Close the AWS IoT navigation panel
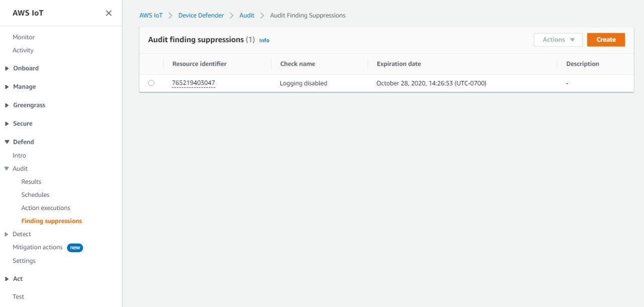 point(108,13)
